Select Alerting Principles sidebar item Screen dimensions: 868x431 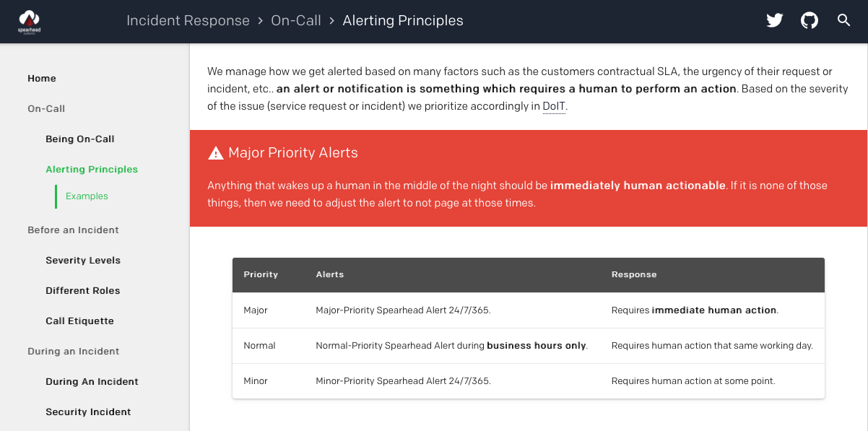(92, 169)
